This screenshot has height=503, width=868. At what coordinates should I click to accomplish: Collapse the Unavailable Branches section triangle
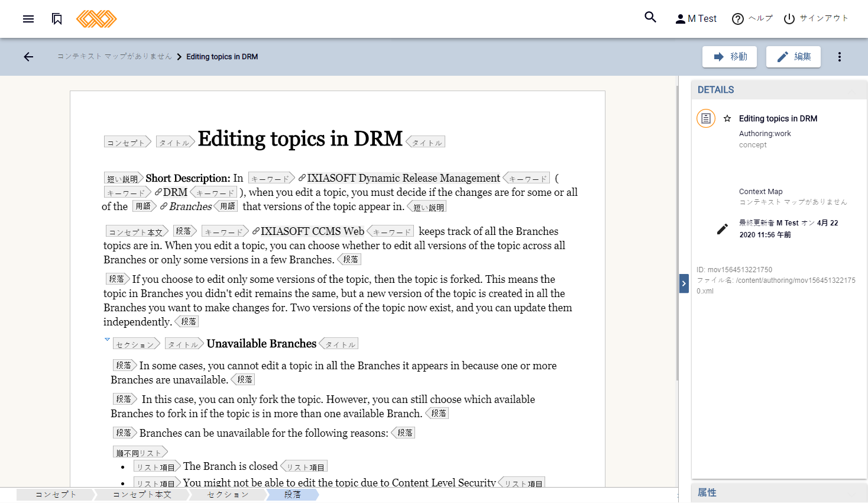pos(107,340)
